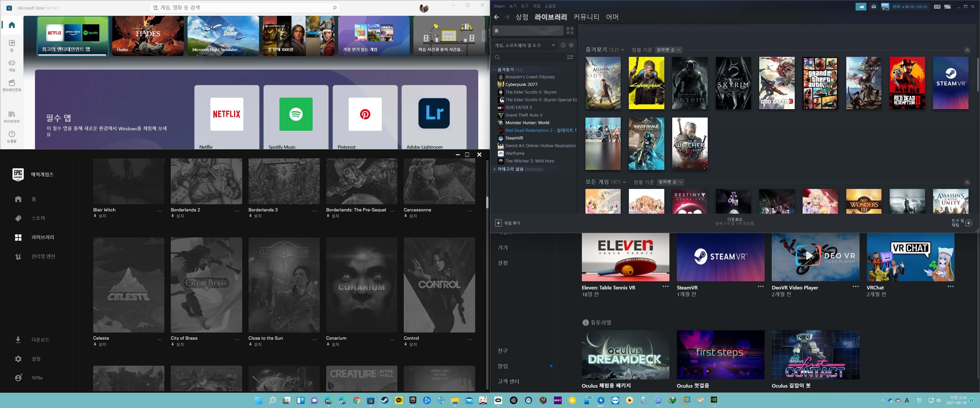Toggle sort by recent activity clock icon
The image size is (980, 408).
pyautogui.click(x=563, y=45)
